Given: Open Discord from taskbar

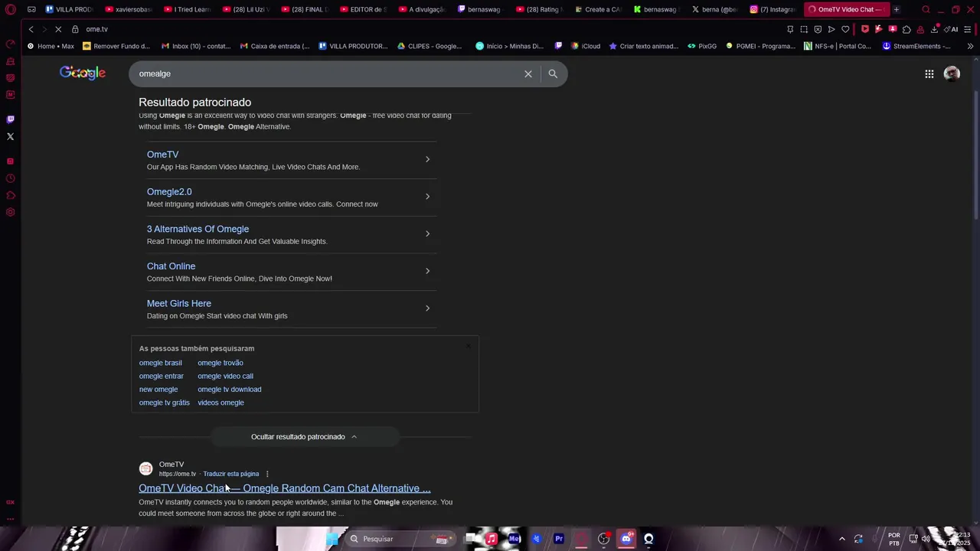Looking at the screenshot, I should point(626,539).
